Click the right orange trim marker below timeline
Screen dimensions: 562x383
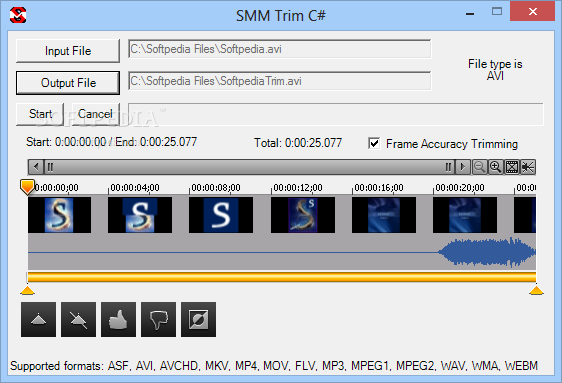(536, 290)
